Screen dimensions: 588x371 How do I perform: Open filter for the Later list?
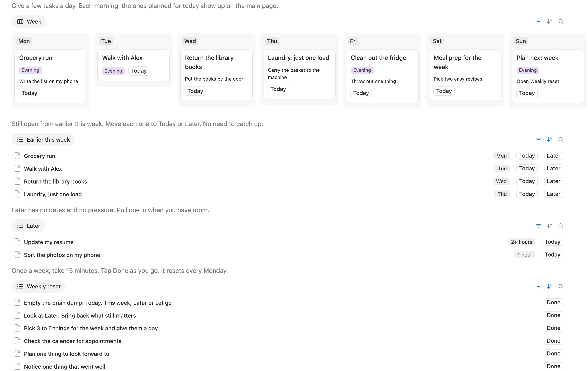pyautogui.click(x=538, y=226)
